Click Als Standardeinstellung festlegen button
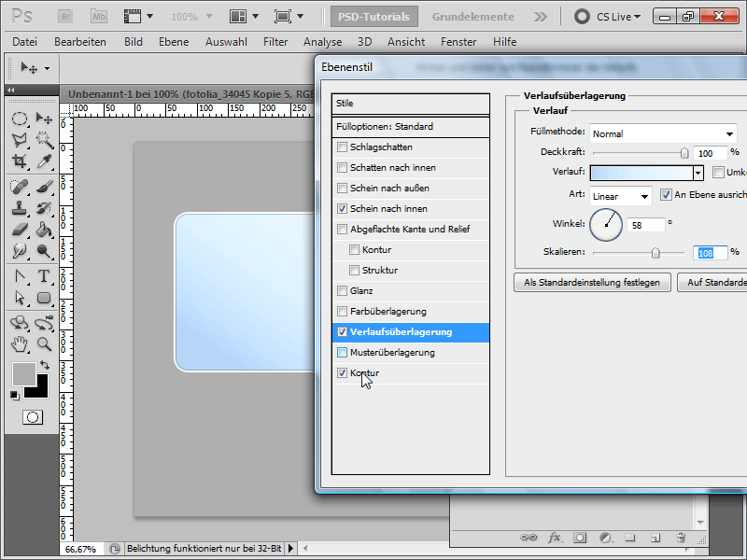Image resolution: width=747 pixels, height=560 pixels. coord(592,283)
